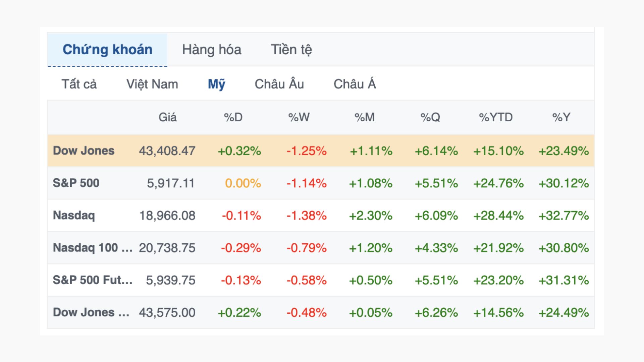Viewport: 644px width, 362px height.
Task: Click the YTD value +15.10%
Action: tap(498, 151)
